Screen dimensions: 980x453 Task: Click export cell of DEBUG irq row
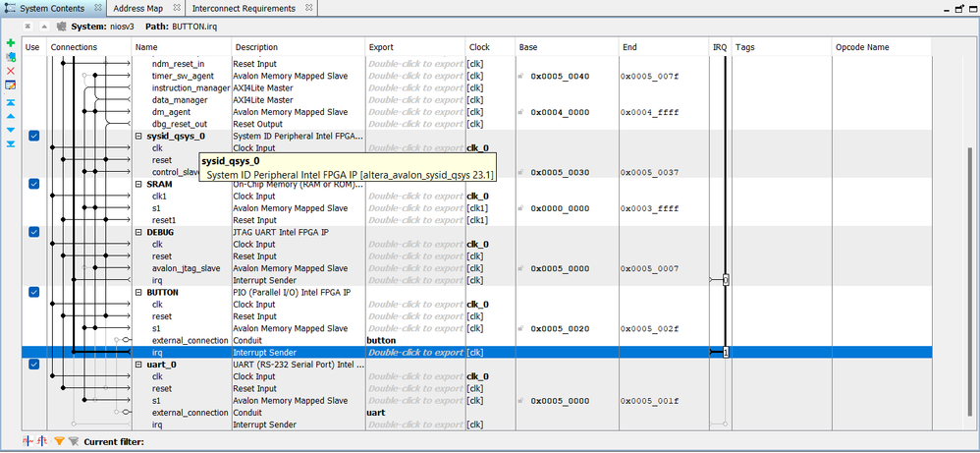pyautogui.click(x=415, y=280)
